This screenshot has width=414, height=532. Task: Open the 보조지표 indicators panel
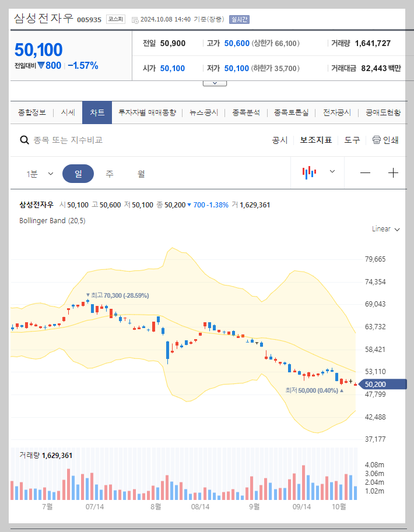click(x=316, y=140)
